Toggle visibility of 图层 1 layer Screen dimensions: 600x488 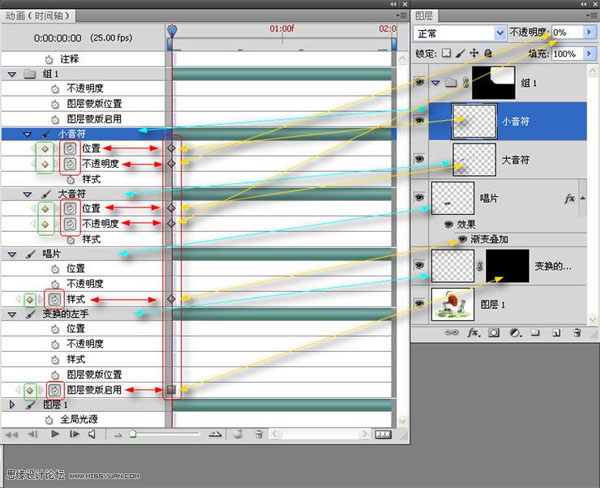[420, 303]
